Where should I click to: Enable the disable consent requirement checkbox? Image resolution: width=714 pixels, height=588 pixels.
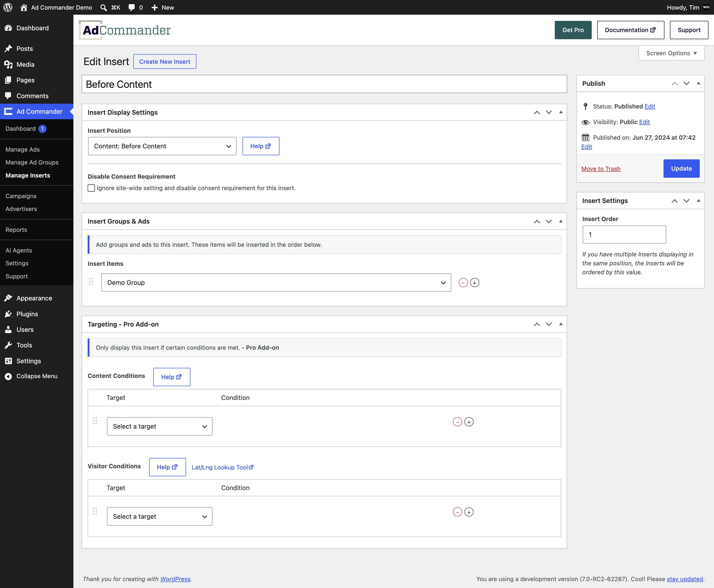(91, 188)
